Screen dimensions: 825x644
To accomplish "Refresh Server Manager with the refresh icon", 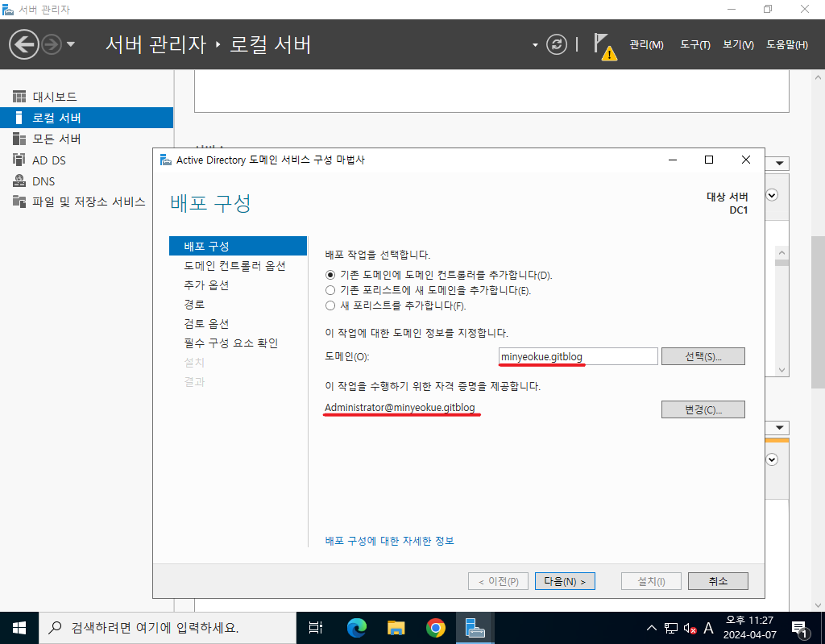I will coord(556,44).
